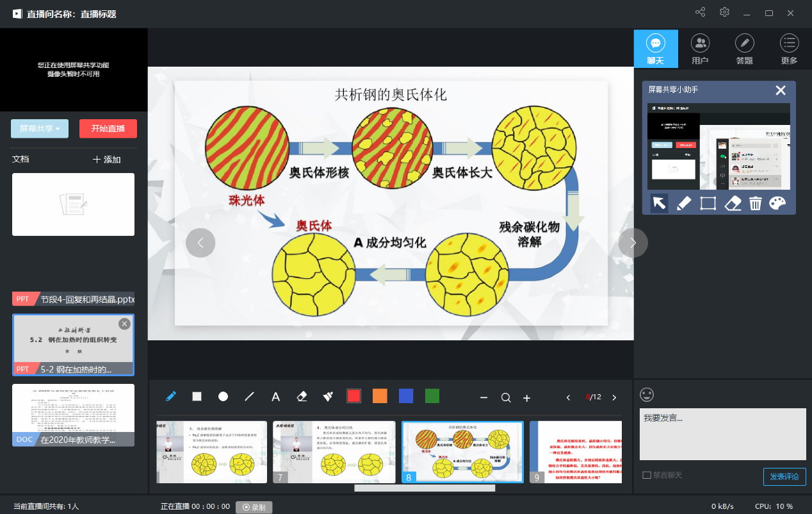Viewport: 812px width, 514px height.
Task: Open the Quiz tab
Action: click(x=744, y=49)
